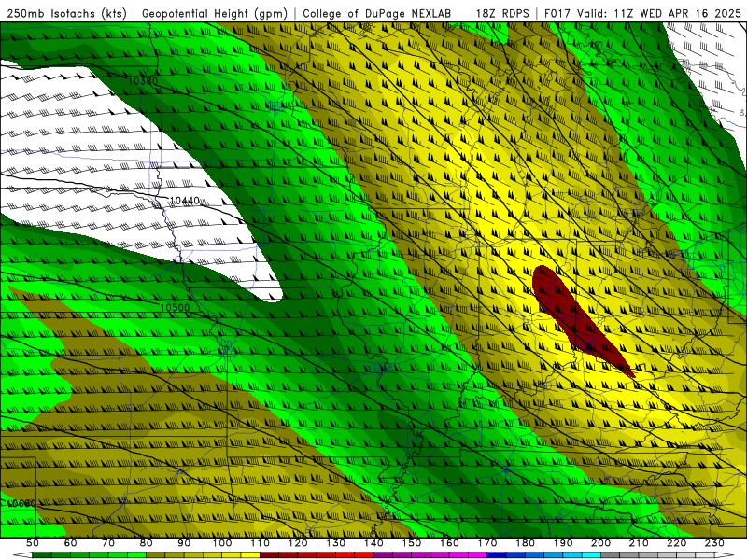Click the color bar label 120

point(298,543)
